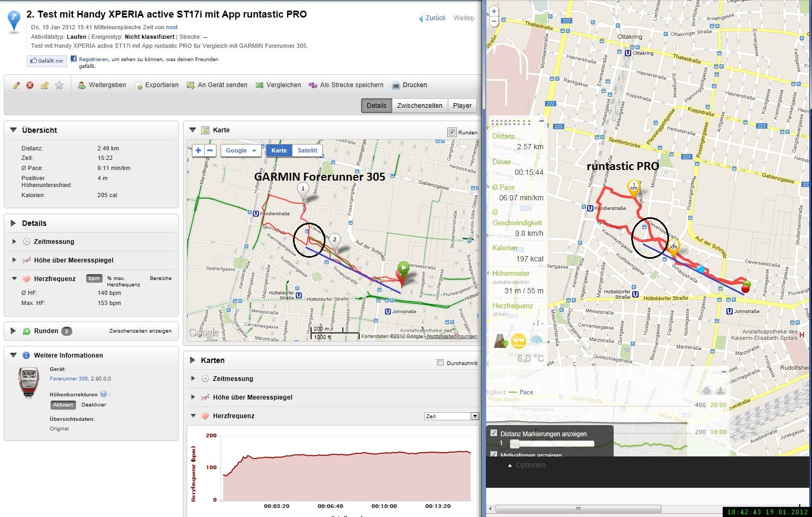The width and height of the screenshot is (812, 517).
Task: Switch heart rate to % max. Herzfrequenz
Action: 123,281
